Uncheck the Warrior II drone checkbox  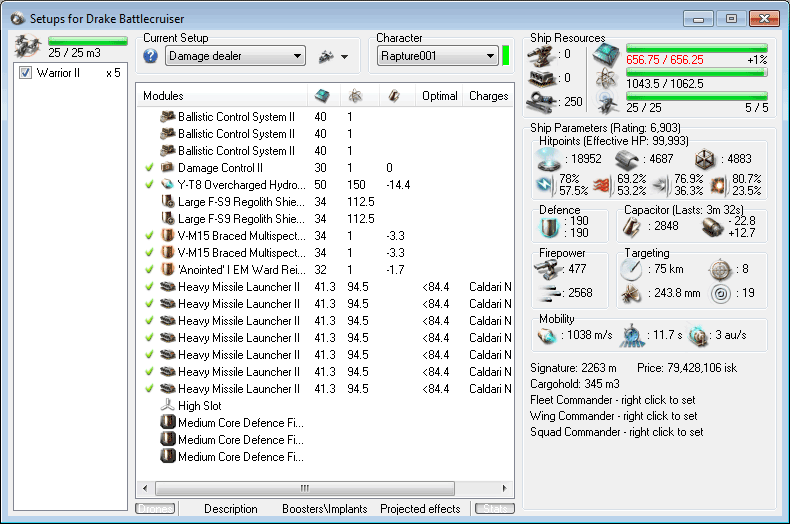coord(25,73)
